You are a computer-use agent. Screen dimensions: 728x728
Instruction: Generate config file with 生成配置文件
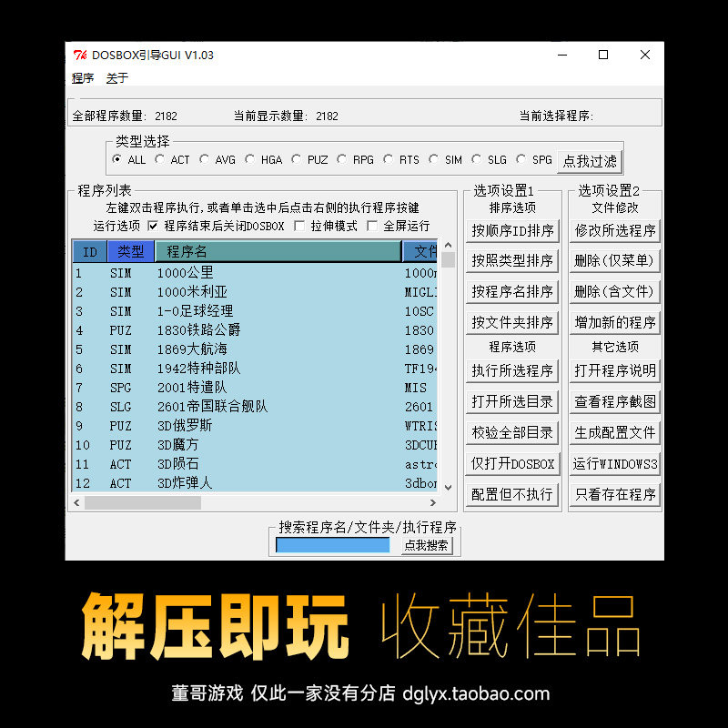tap(614, 431)
